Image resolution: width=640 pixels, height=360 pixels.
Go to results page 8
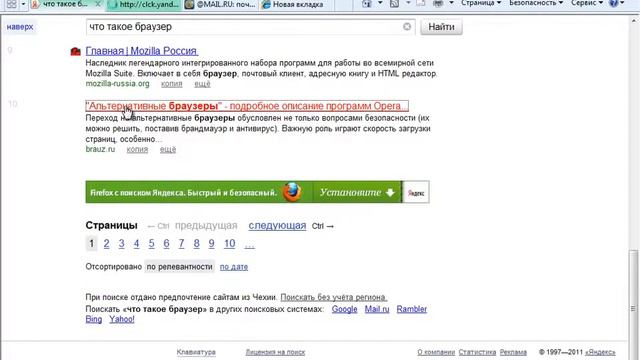tap(196, 244)
